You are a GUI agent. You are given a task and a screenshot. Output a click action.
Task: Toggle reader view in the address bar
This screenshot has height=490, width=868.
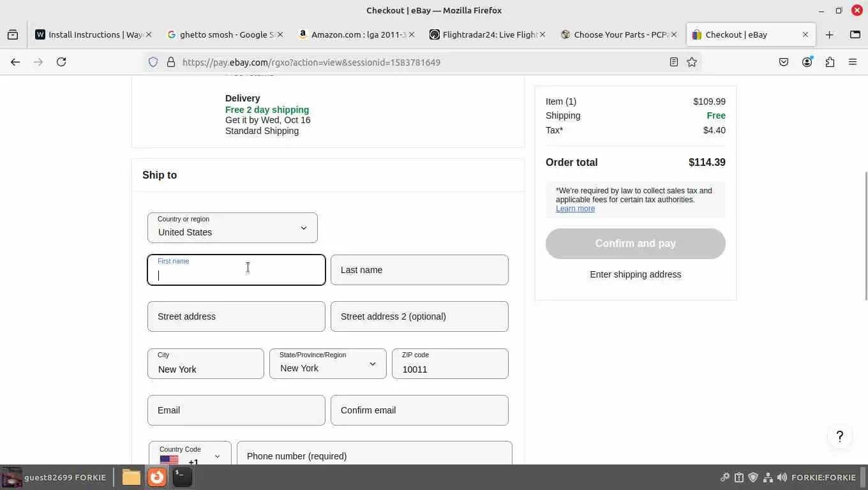(x=673, y=62)
